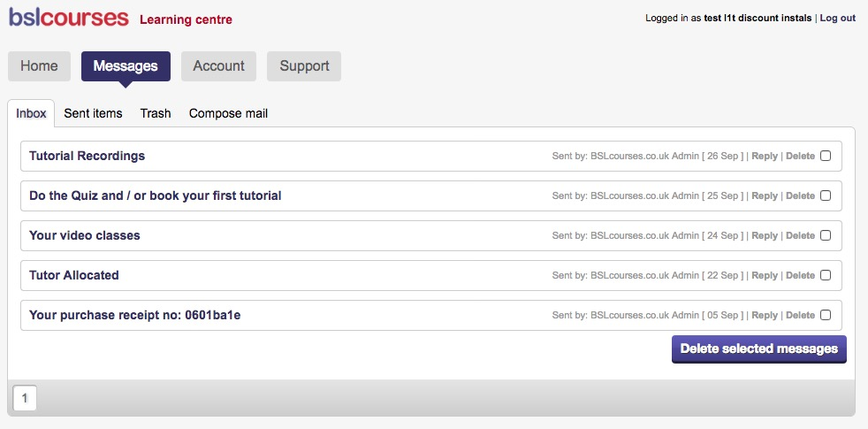Image resolution: width=868 pixels, height=429 pixels.
Task: Open the Support tab
Action: 304,66
